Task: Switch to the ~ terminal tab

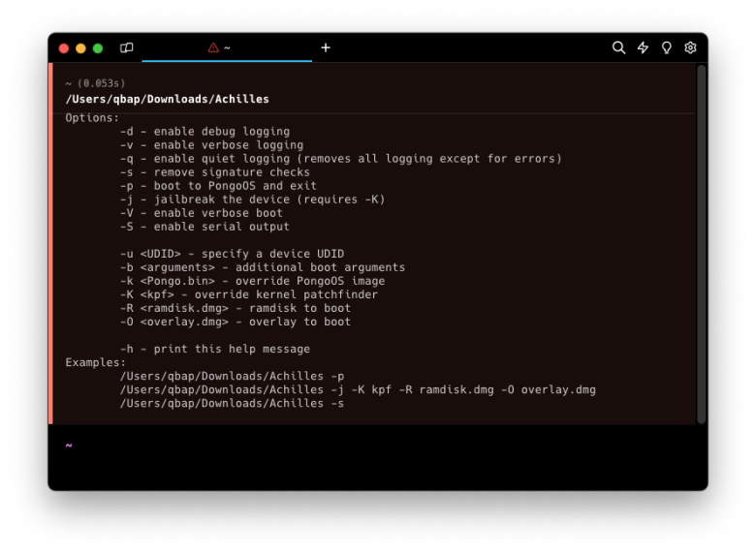Action: click(227, 47)
